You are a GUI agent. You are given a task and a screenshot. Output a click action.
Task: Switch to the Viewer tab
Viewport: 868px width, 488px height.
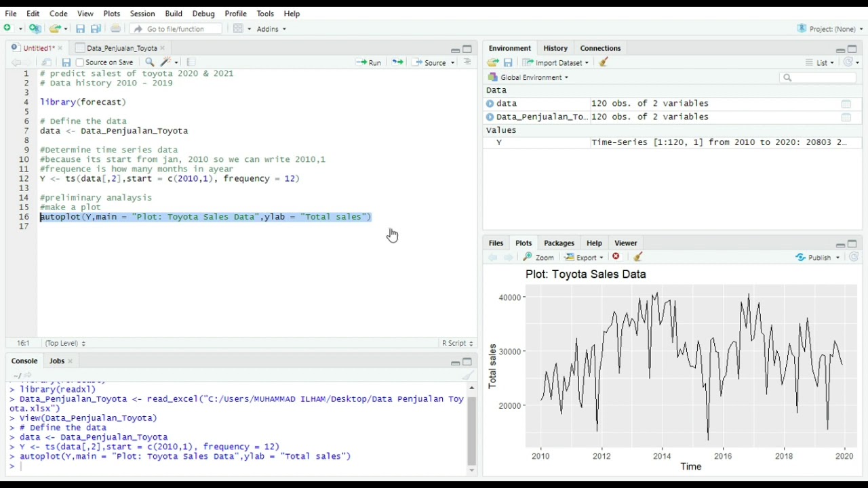click(625, 243)
